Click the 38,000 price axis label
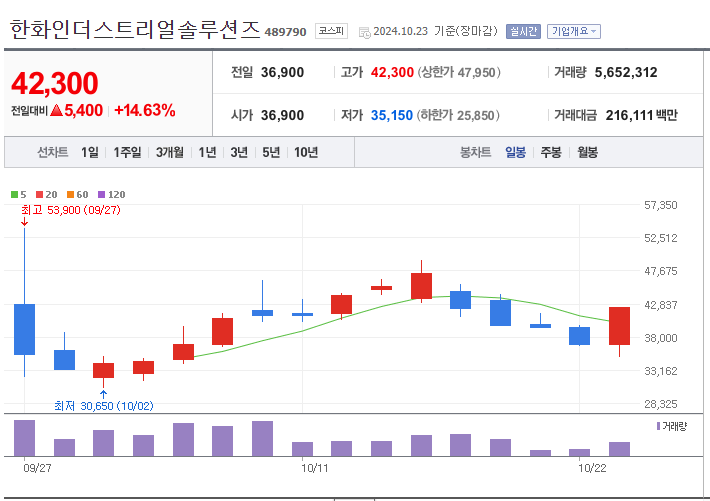710x501 pixels. [661, 338]
